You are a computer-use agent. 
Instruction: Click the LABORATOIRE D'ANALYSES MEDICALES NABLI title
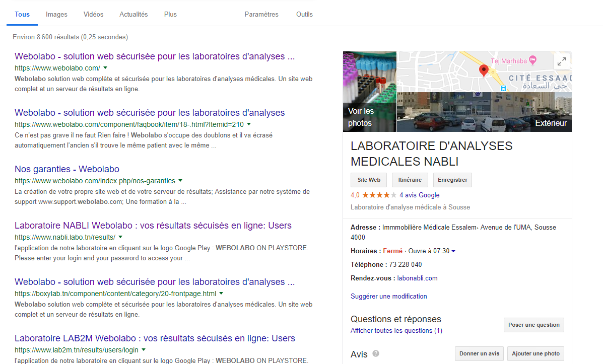point(432,154)
